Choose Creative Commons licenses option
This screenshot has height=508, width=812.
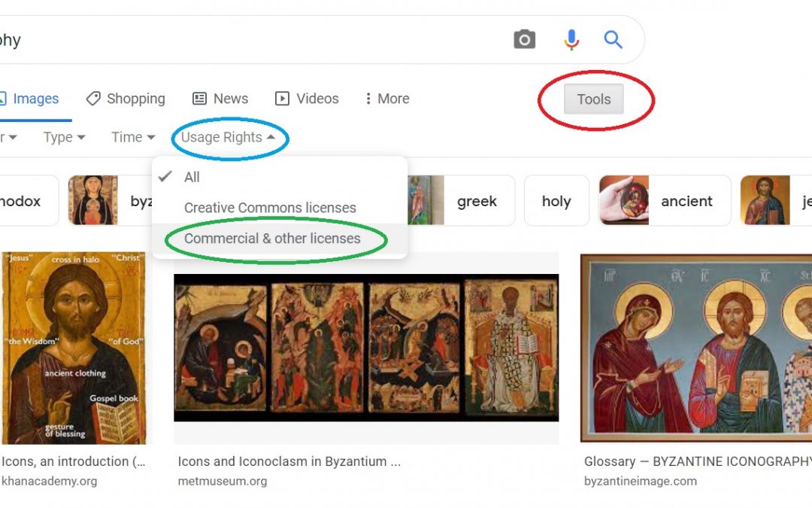coord(270,208)
